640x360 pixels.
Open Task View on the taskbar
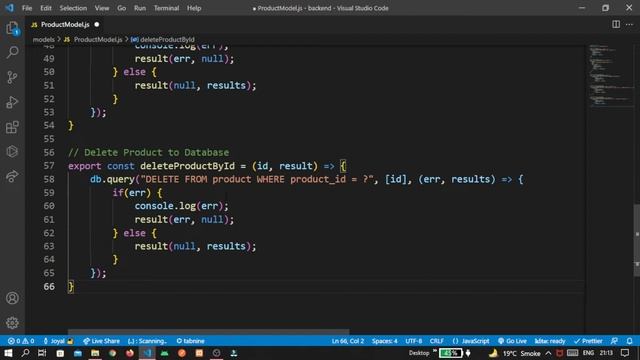tap(42, 353)
